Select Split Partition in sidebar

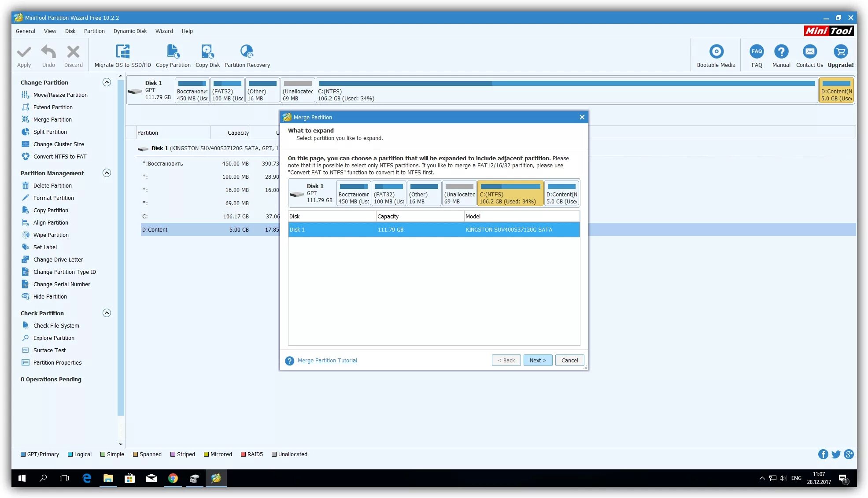pyautogui.click(x=50, y=132)
